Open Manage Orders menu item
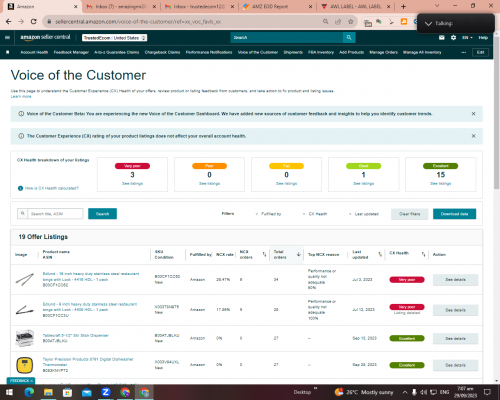The image size is (500, 400). [383, 52]
